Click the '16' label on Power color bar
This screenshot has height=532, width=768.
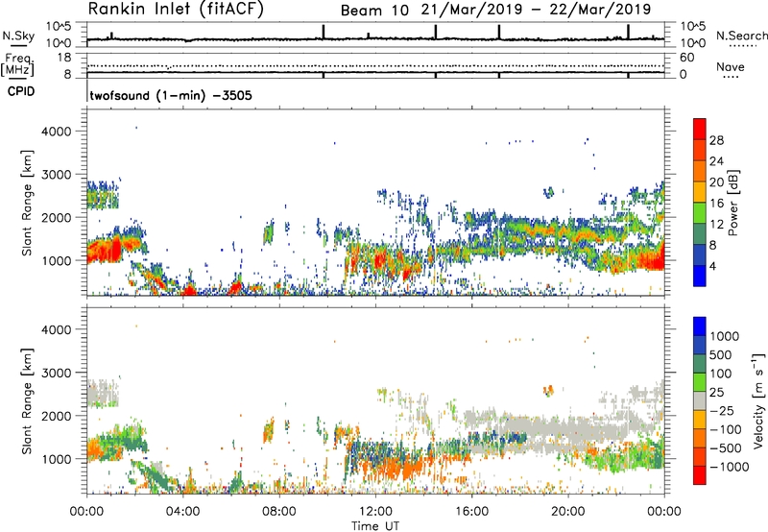pos(716,204)
